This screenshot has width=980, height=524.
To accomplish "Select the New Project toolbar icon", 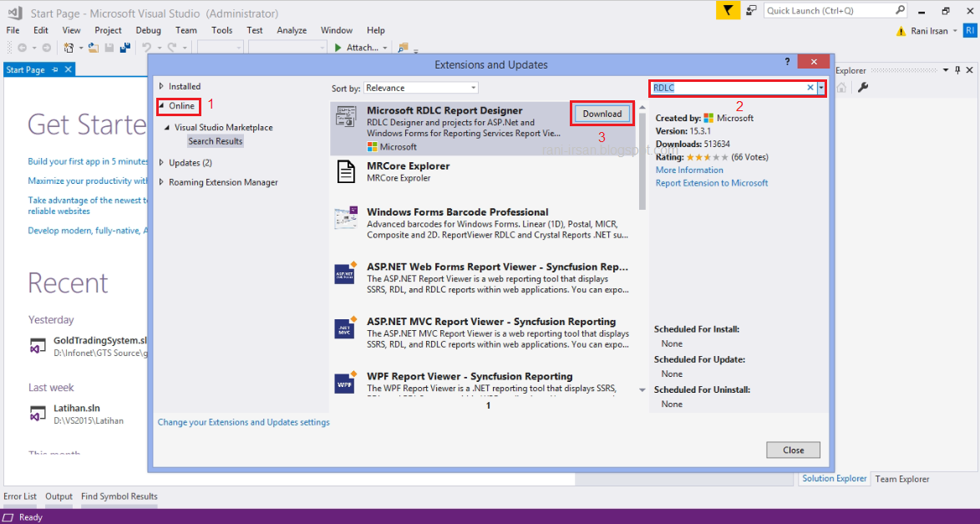I will point(69,47).
